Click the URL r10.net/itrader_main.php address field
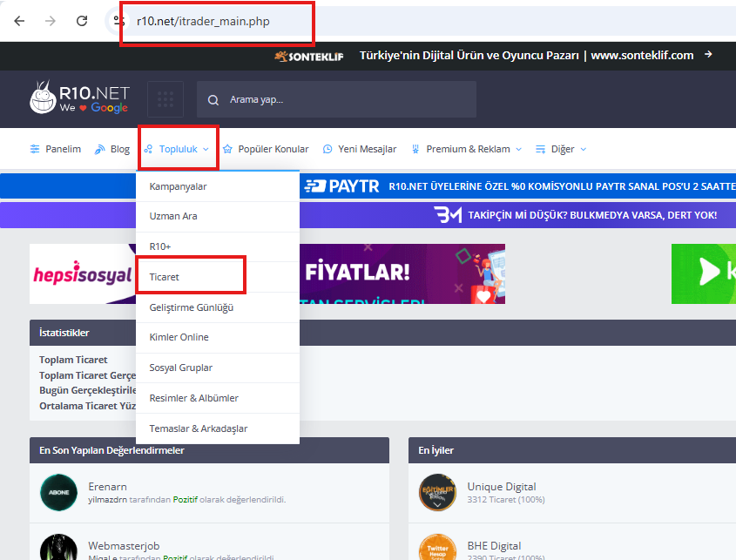The height and width of the screenshot is (560, 736). [203, 21]
